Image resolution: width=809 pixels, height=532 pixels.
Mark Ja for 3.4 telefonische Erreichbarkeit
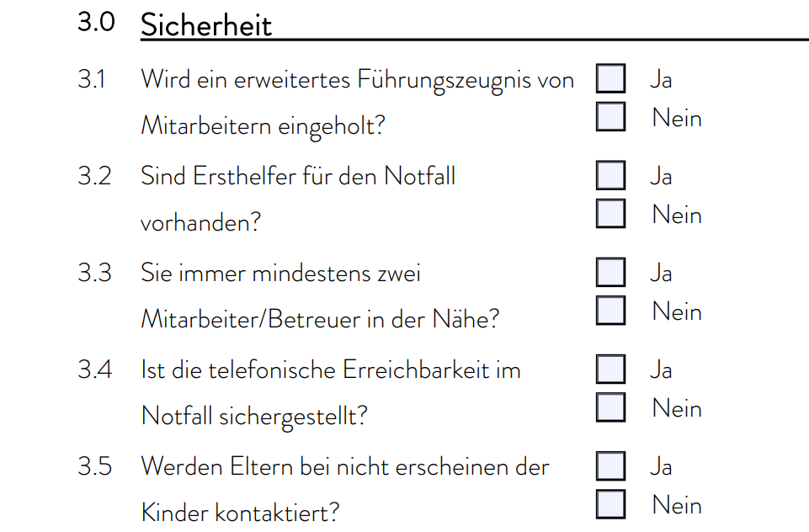tap(610, 369)
